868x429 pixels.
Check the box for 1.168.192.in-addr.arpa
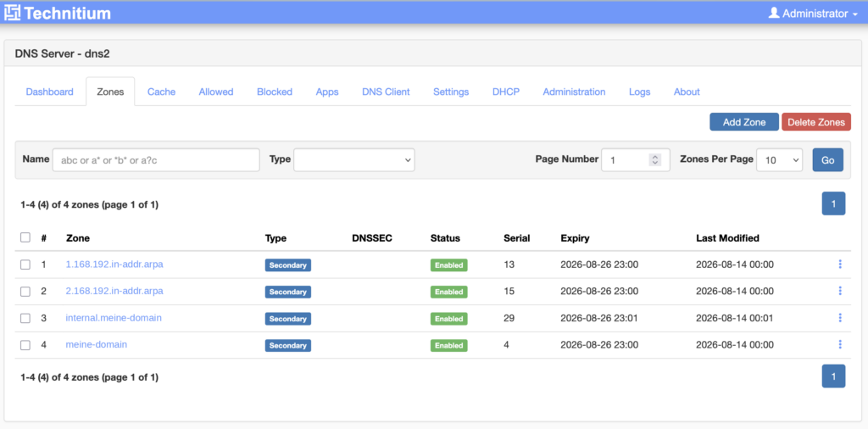pyautogui.click(x=25, y=265)
